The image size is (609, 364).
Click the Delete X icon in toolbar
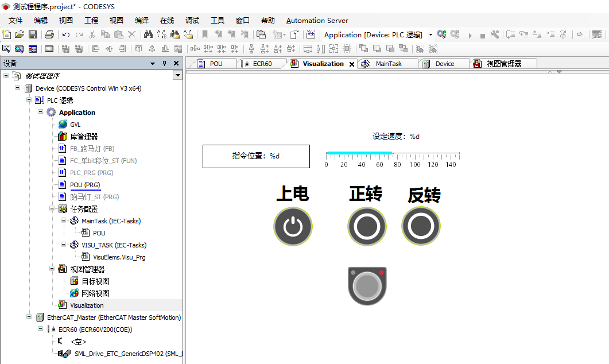click(x=131, y=34)
